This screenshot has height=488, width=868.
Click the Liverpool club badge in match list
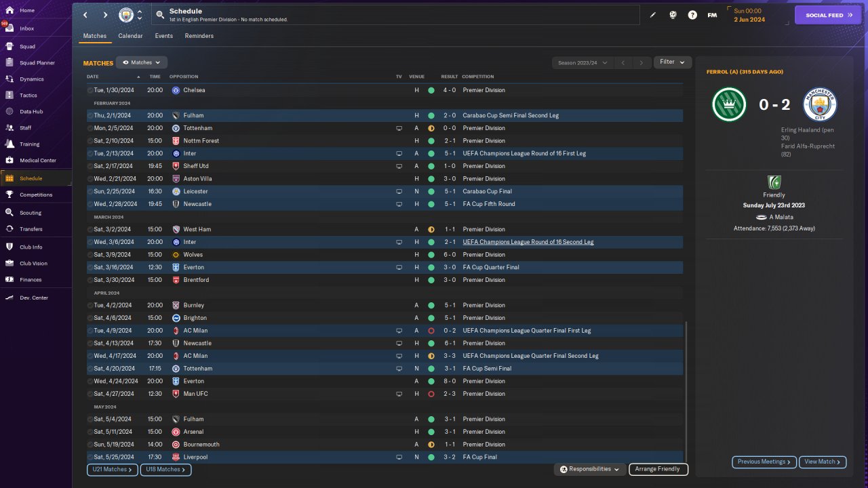[x=176, y=457]
